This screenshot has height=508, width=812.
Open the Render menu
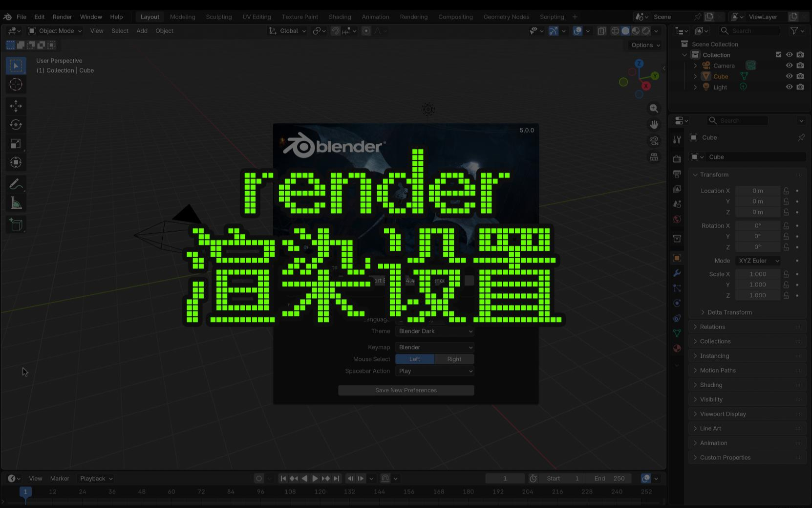62,17
